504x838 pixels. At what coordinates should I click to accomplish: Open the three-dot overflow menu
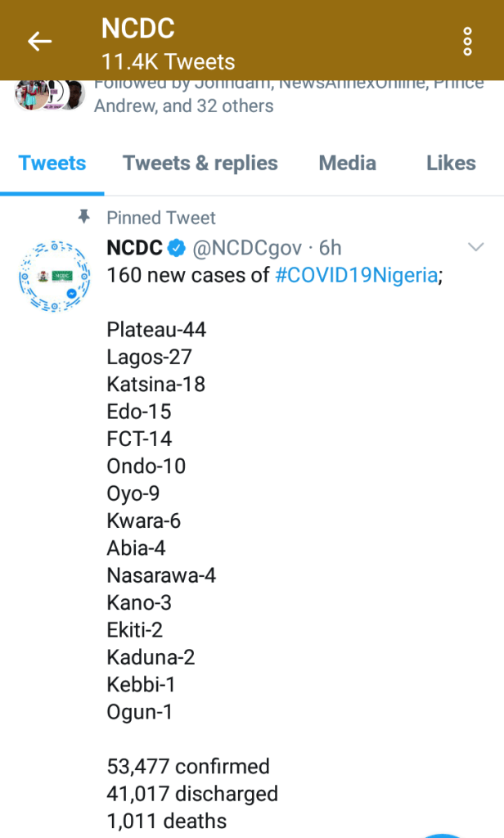(x=467, y=41)
